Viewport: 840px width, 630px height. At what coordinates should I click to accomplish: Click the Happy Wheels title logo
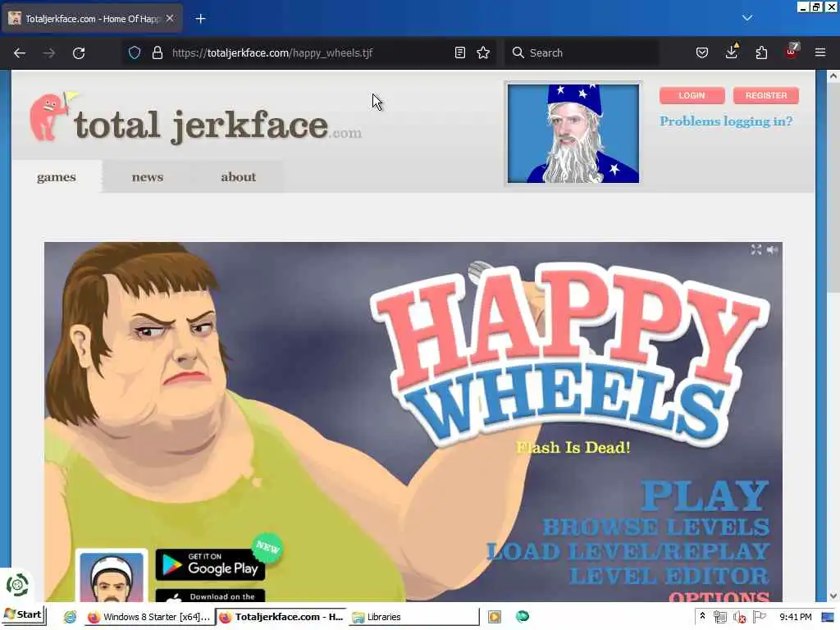[x=572, y=354]
